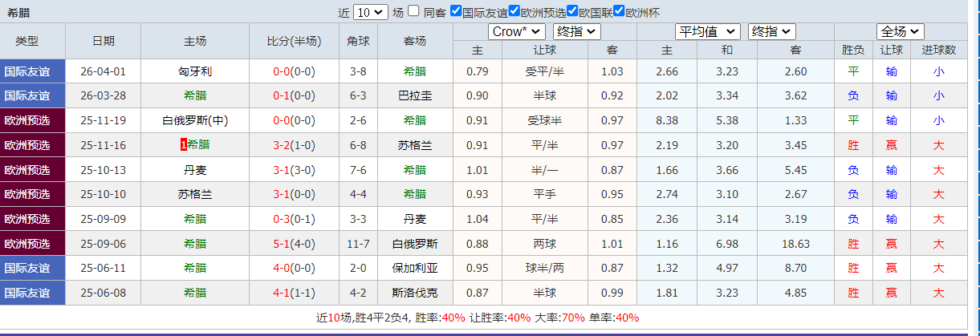Click the handicap 半/一
Screen dimensions: 980x336
[545, 170]
